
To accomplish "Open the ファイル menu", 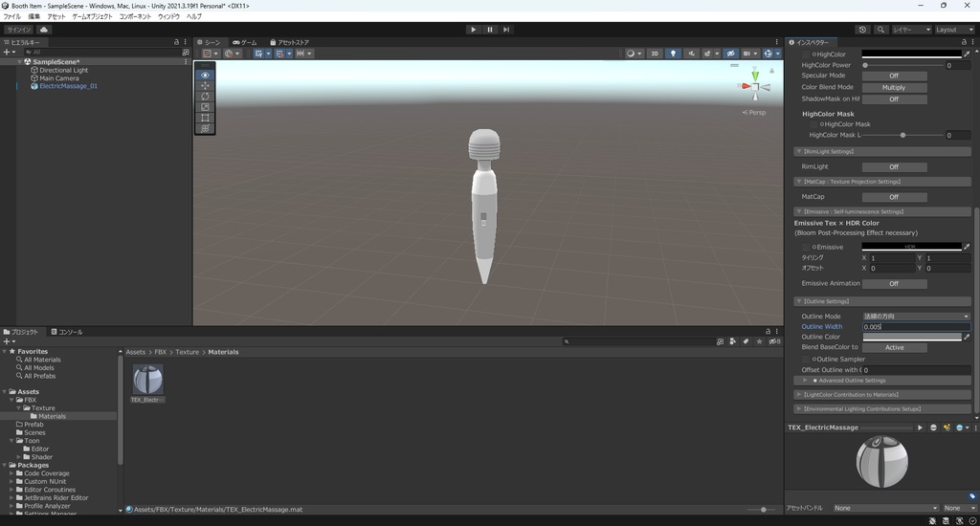I will pyautogui.click(x=11, y=17).
